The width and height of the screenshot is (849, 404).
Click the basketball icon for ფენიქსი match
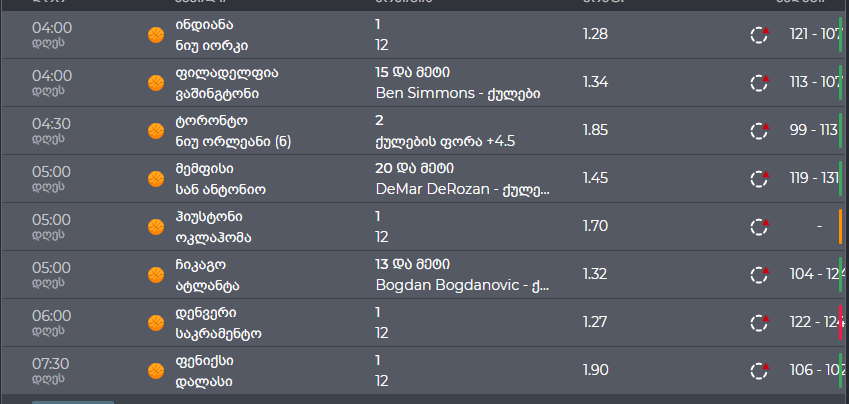click(x=156, y=371)
